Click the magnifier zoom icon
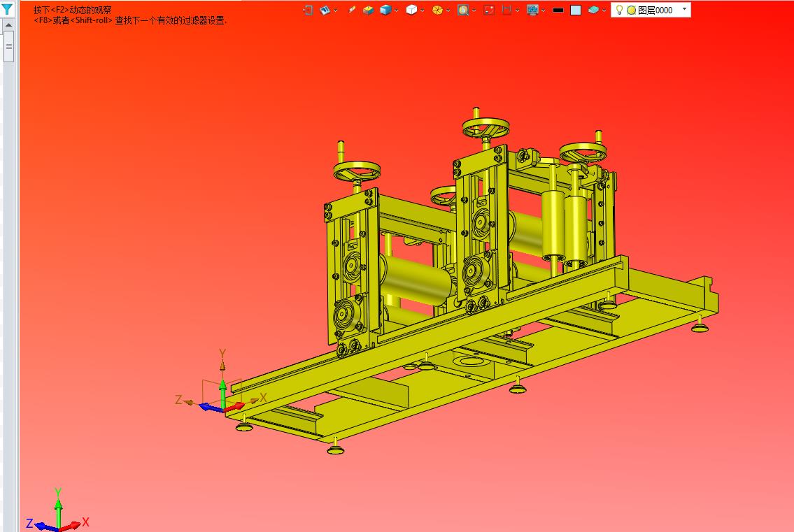The image size is (794, 532). 463,10
